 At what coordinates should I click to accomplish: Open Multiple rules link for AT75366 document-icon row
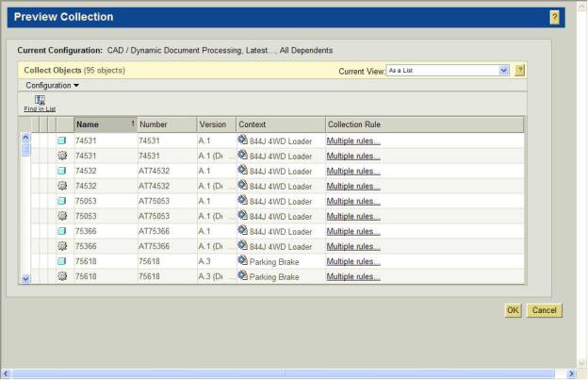(353, 231)
